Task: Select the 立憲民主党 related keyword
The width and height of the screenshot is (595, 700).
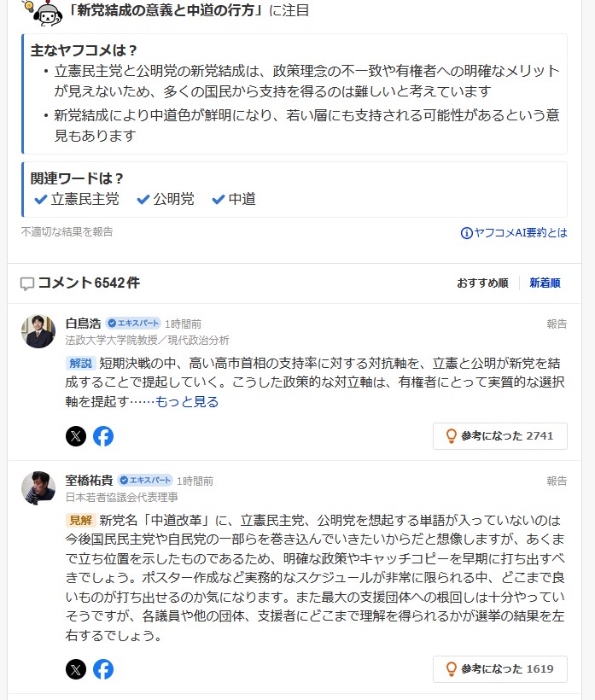Action: [76, 199]
